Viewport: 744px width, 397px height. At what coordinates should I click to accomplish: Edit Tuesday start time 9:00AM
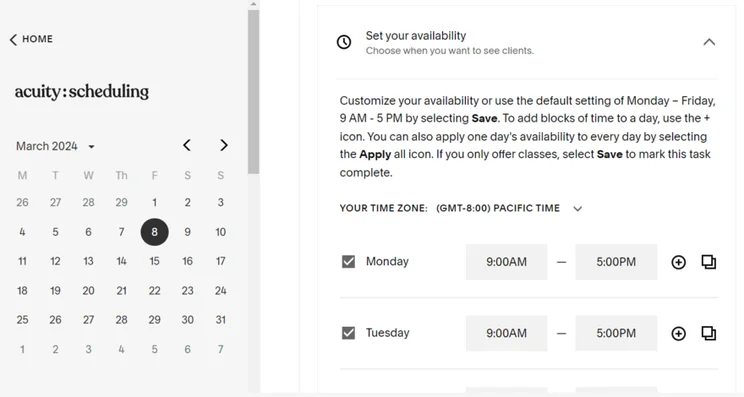pyautogui.click(x=506, y=333)
